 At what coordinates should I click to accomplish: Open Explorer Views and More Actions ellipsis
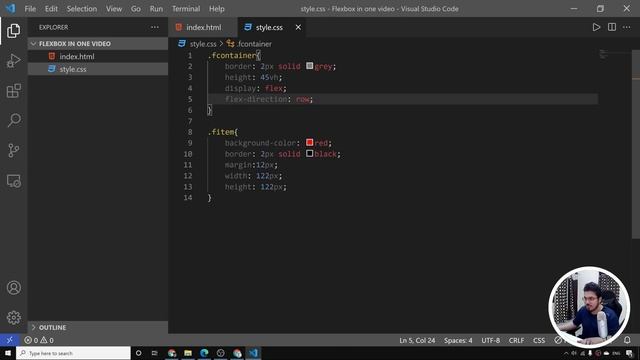point(155,27)
